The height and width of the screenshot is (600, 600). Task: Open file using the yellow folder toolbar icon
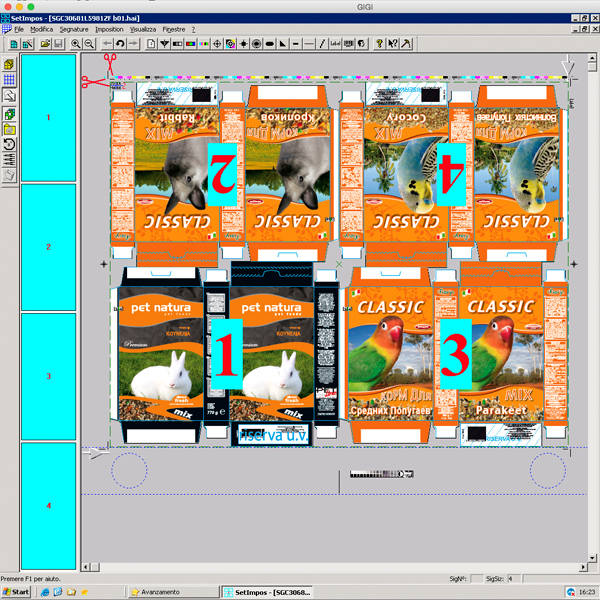[45, 44]
